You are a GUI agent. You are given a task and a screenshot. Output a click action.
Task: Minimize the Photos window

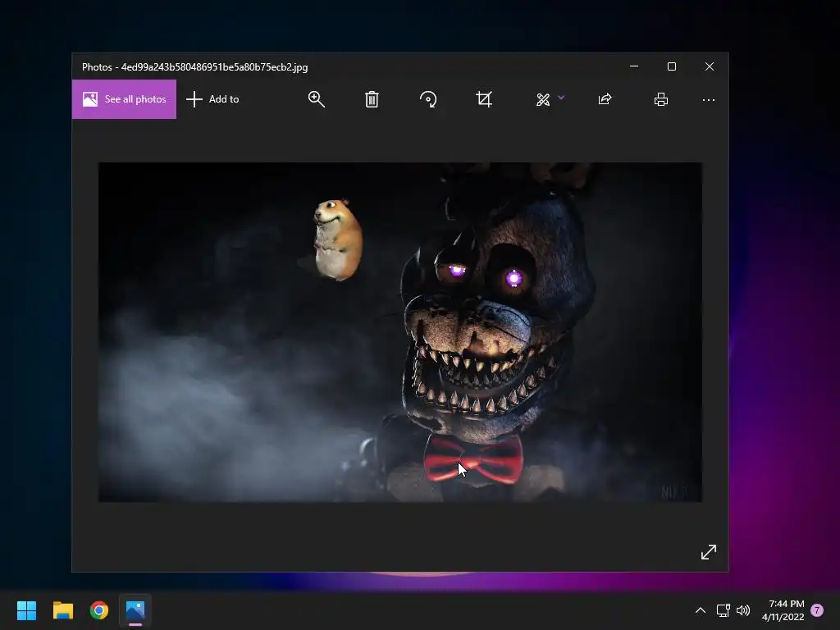(634, 66)
